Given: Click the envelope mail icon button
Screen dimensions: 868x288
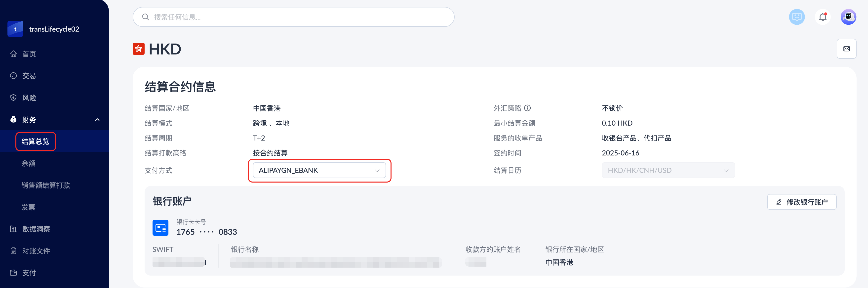Looking at the screenshot, I should [x=846, y=49].
